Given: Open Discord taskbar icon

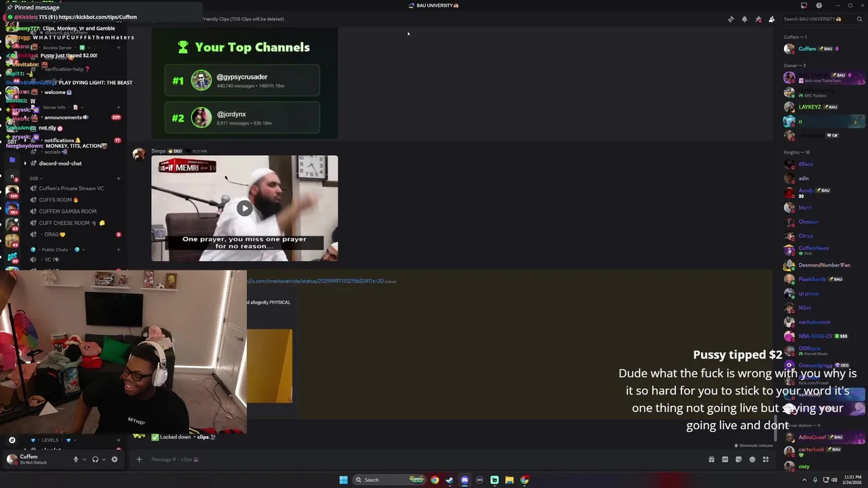Looking at the screenshot, I should coord(465,480).
